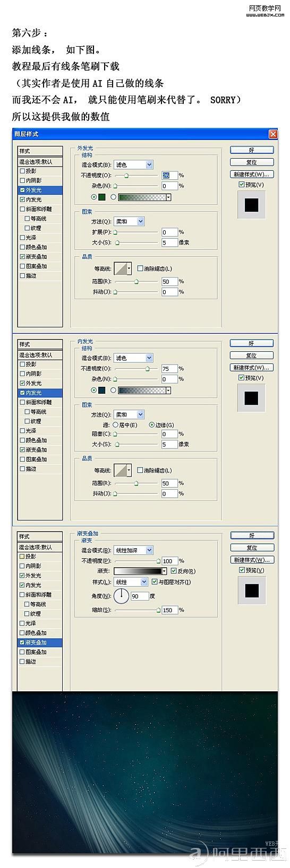Click 缩放 field showing 150 in 渐变叠加 dialog
290x868 pixels.
[169, 610]
